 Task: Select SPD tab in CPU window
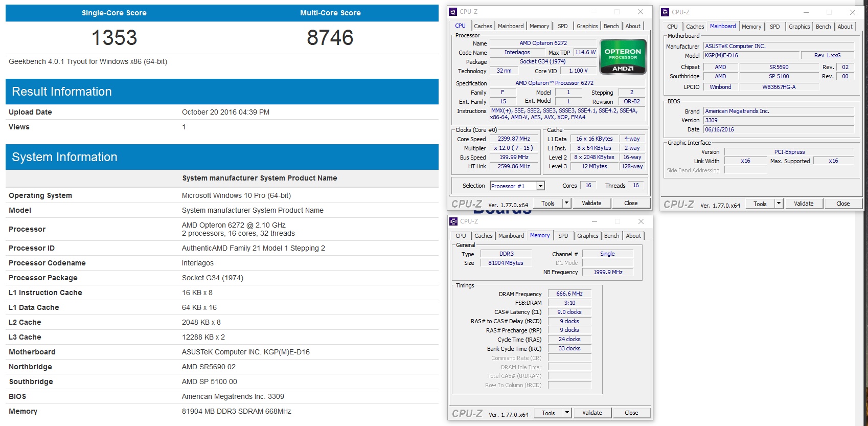(562, 26)
